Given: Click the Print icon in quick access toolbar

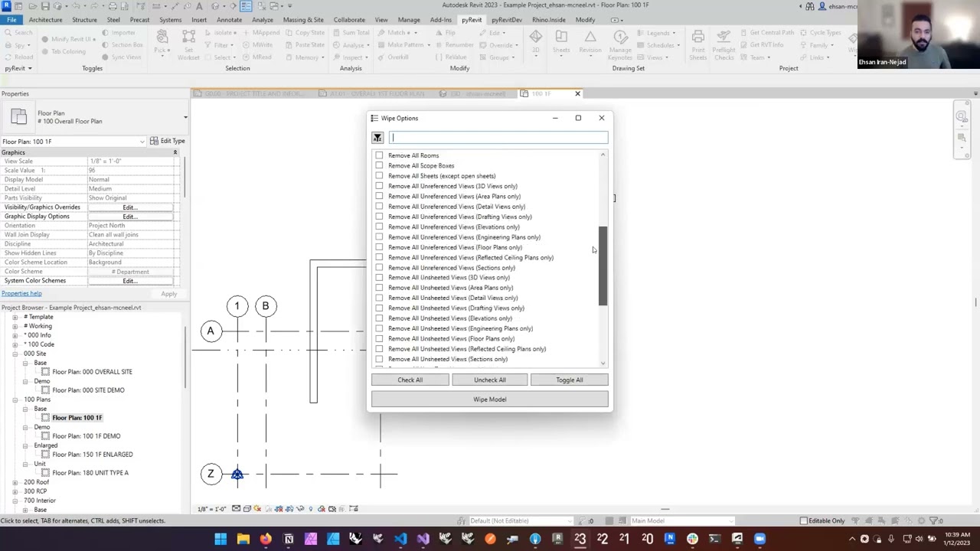Looking at the screenshot, I should click(x=113, y=5).
